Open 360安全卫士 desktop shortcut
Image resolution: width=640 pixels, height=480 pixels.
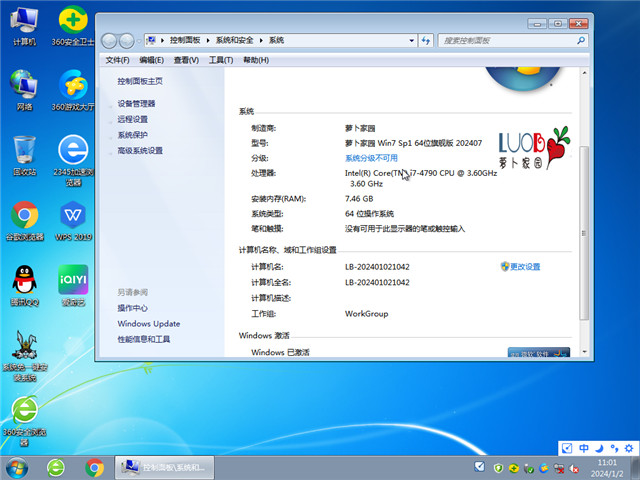[73, 25]
